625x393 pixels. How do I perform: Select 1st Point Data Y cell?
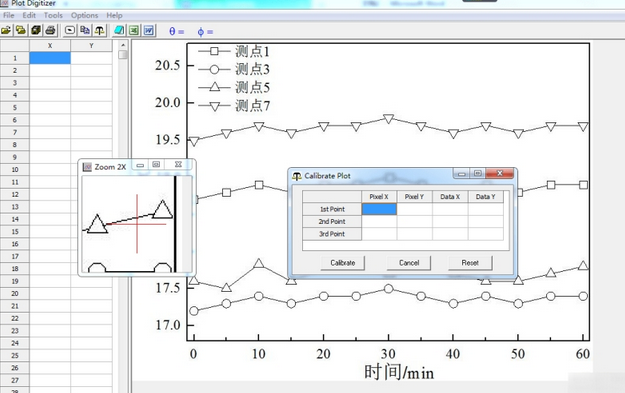pyautogui.click(x=486, y=209)
